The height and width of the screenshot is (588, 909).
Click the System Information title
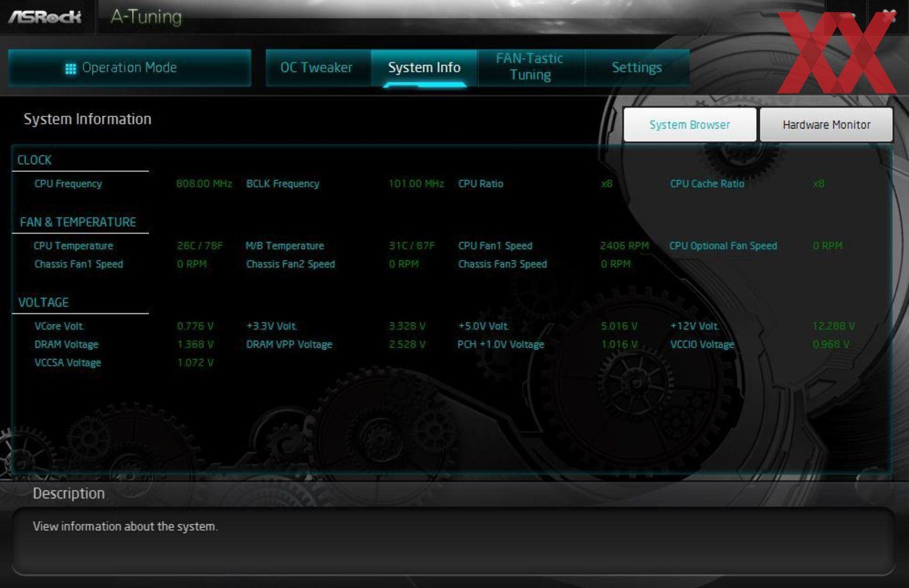point(88,120)
